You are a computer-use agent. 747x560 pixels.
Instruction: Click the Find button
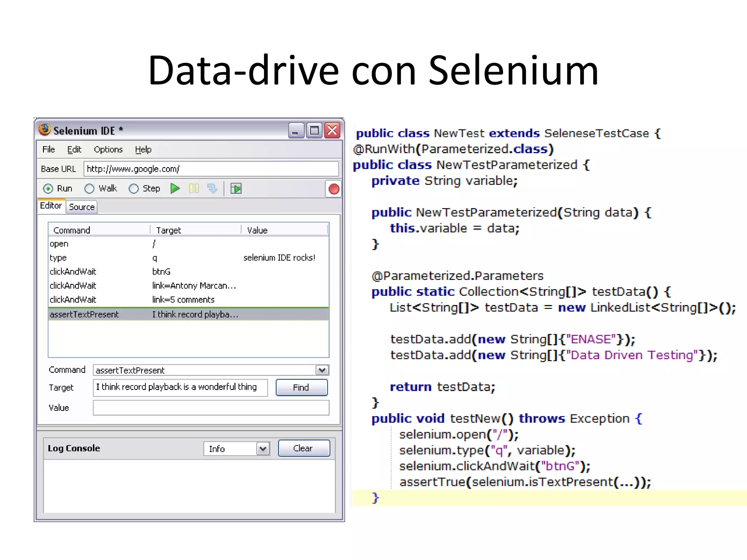(x=301, y=387)
